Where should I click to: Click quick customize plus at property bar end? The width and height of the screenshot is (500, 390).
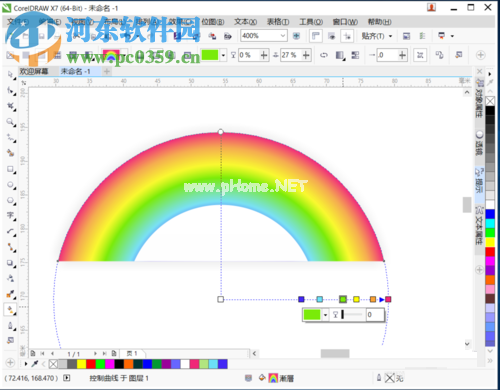[480, 55]
